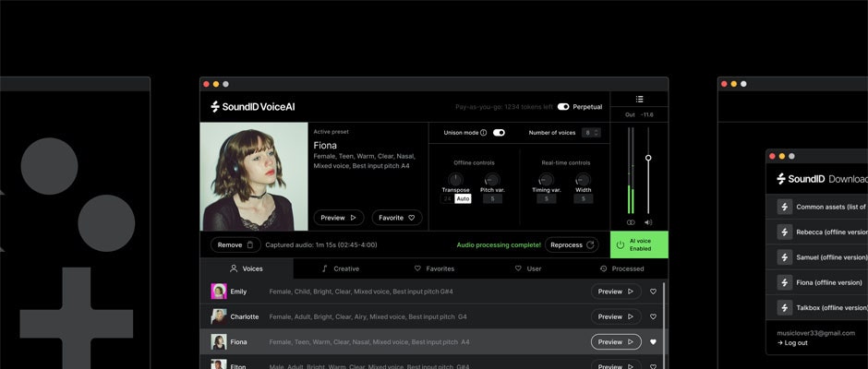Open the list menu icon above Out meter

(x=639, y=99)
